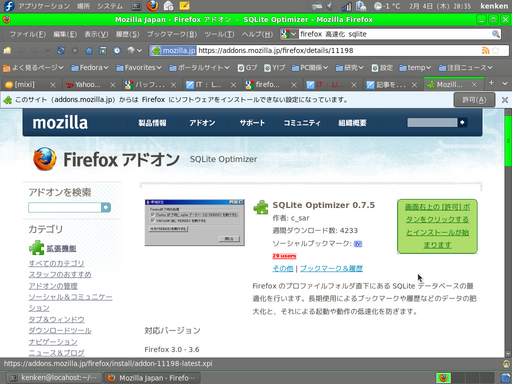Click the URL address field
The width and height of the screenshot is (512, 384).
tap(338, 51)
